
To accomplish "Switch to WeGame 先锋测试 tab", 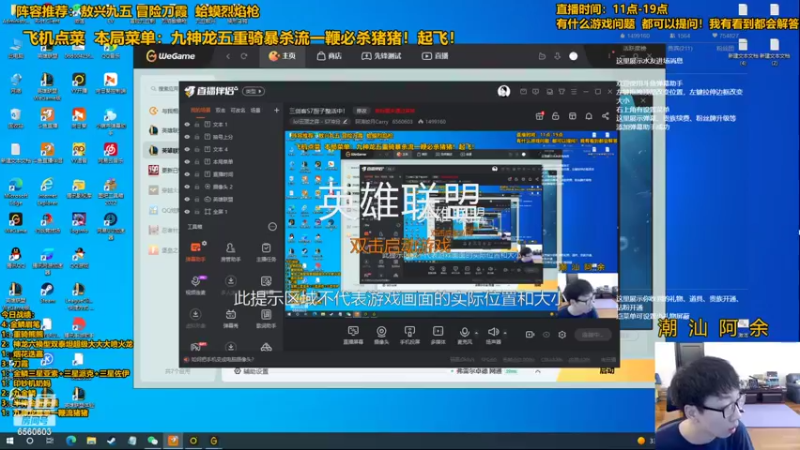I will (381, 56).
